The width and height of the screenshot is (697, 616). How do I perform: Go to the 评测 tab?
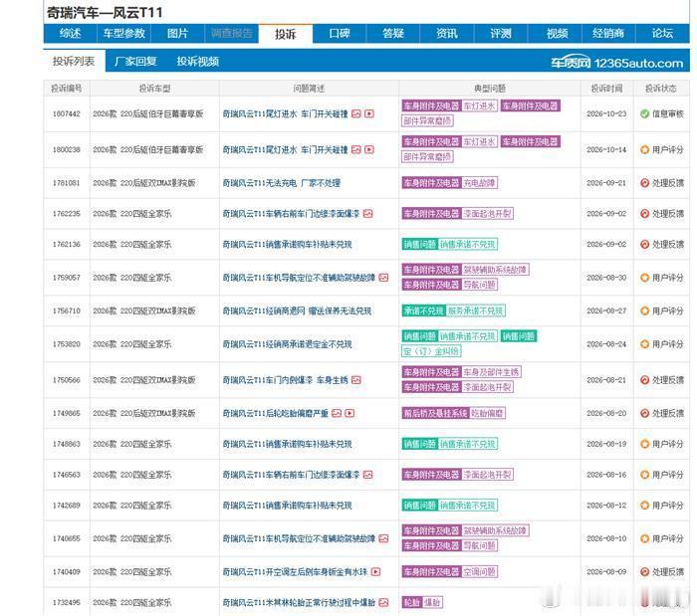point(501,33)
